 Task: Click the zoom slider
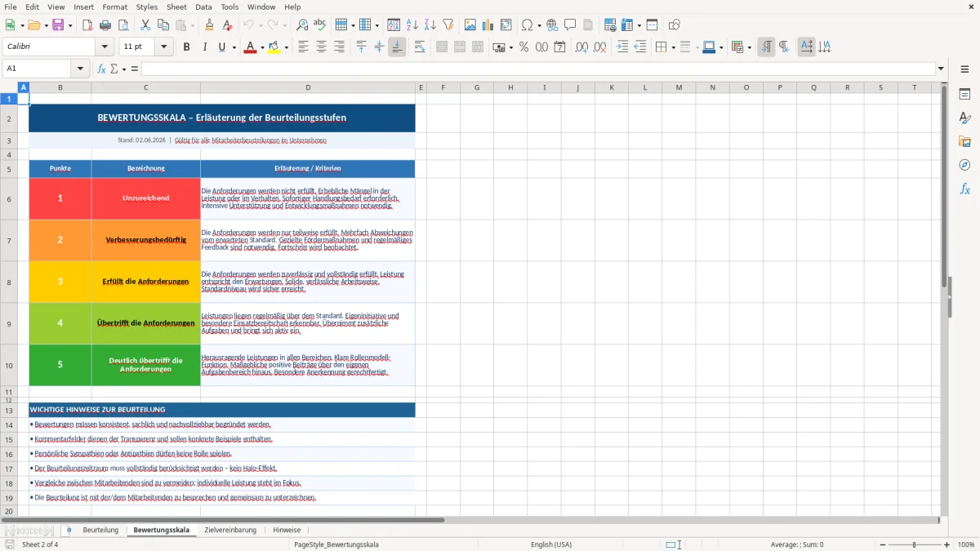pos(914,544)
